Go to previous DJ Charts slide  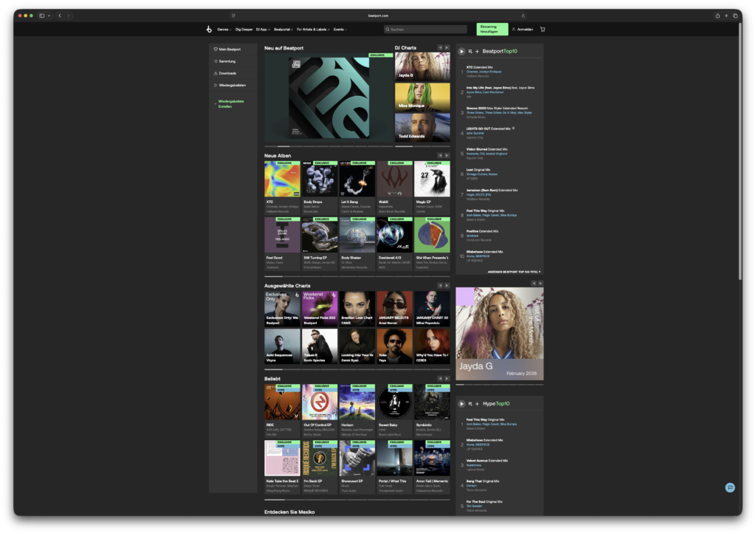pyautogui.click(x=440, y=48)
